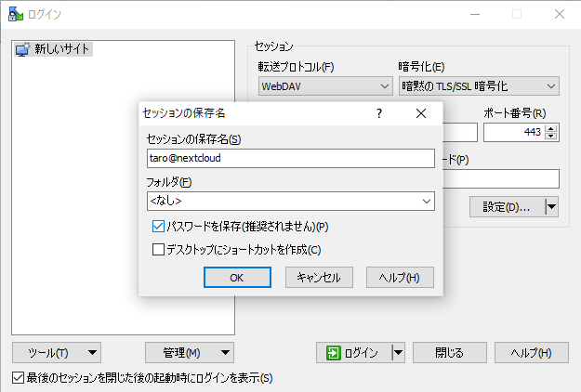
Task: Click the session save name text field
Action: 290,158
